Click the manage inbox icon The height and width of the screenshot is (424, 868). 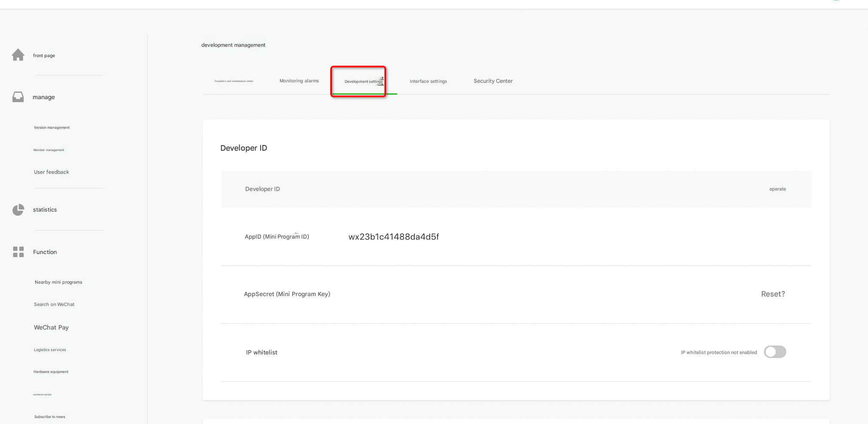point(18,97)
